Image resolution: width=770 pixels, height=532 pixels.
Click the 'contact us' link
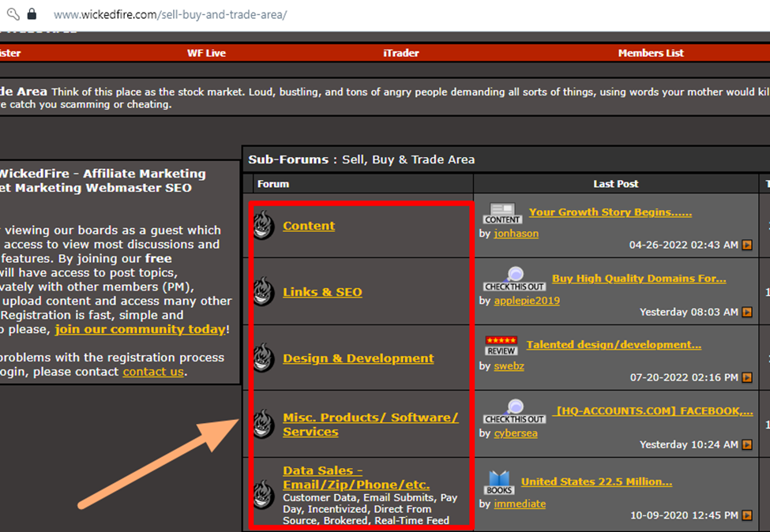tap(153, 371)
